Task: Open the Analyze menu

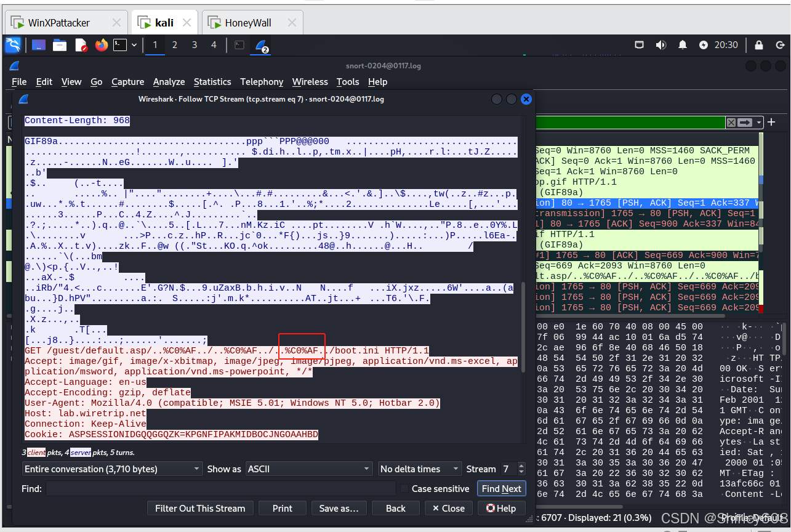Action: click(x=169, y=81)
